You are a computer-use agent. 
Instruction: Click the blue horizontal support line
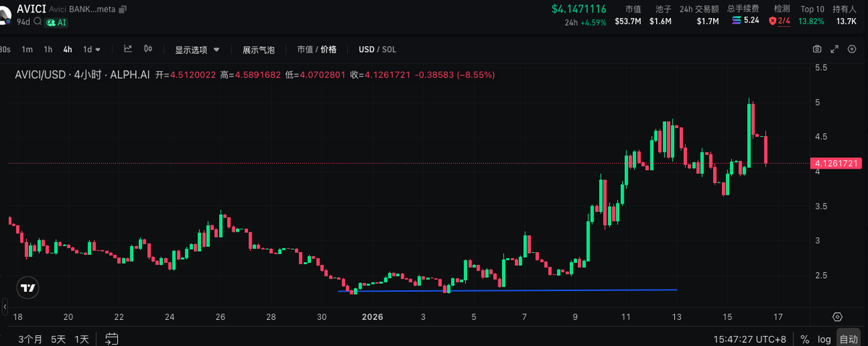(507, 290)
